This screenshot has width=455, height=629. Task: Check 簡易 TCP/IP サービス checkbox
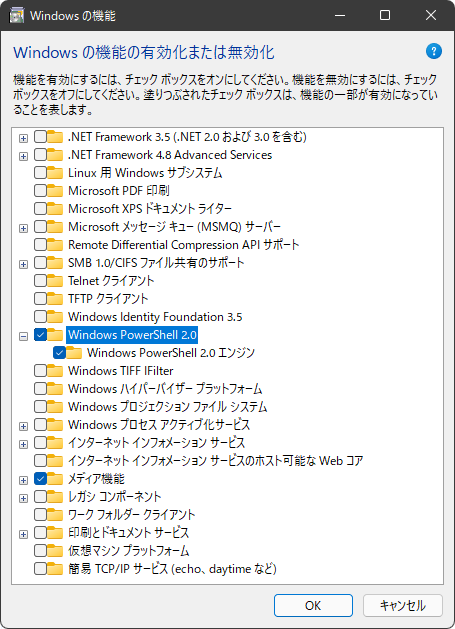coord(40,569)
